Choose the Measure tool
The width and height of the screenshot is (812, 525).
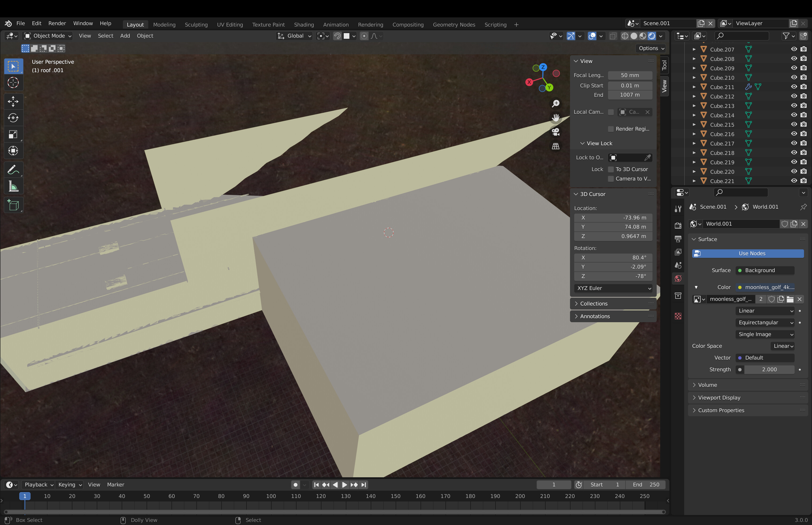tap(13, 186)
